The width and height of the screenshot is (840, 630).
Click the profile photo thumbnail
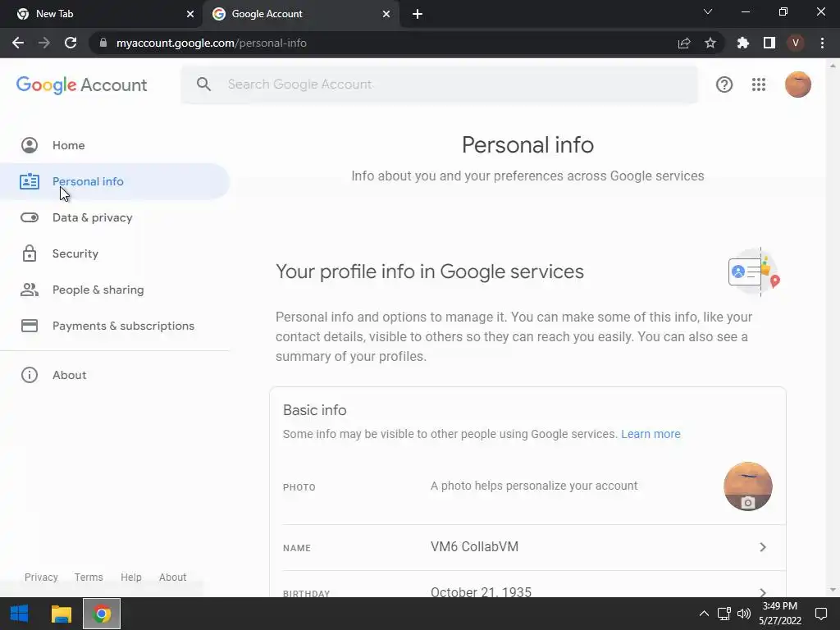tap(748, 486)
